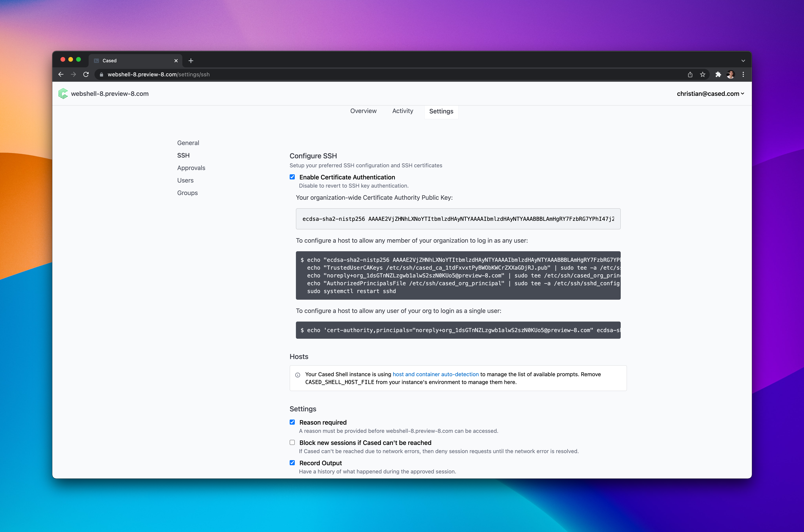Click the Configure SSH heading
The image size is (804, 532).
313,156
